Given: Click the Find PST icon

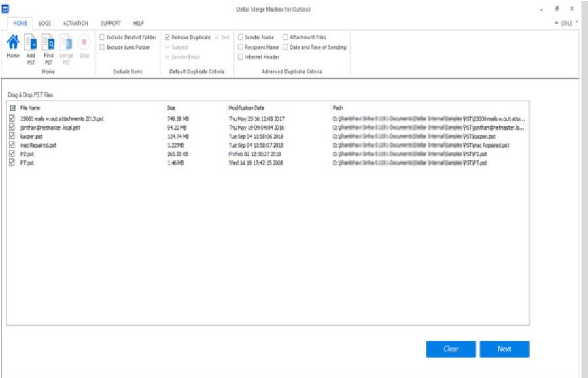Looking at the screenshot, I should click(49, 44).
